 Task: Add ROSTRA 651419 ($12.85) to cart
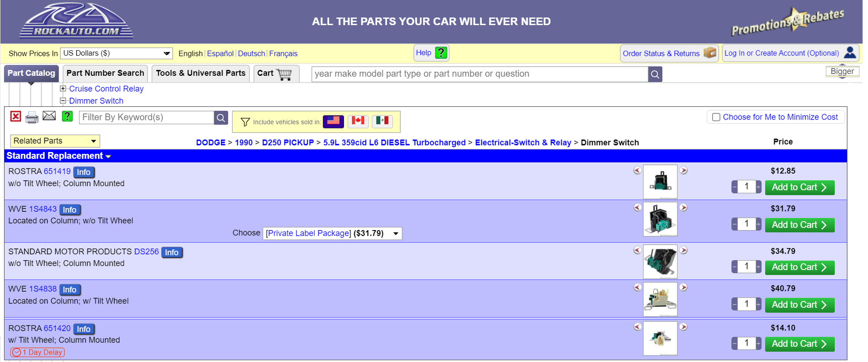click(799, 187)
